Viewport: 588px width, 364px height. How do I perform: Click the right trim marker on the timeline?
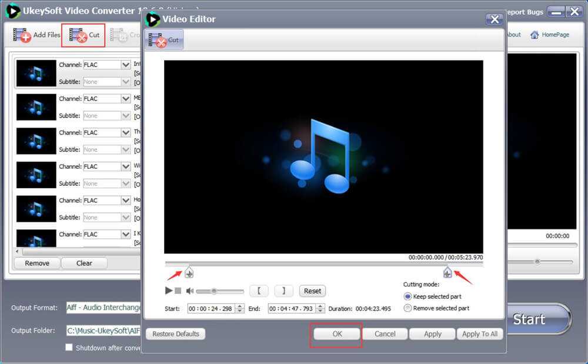447,272
